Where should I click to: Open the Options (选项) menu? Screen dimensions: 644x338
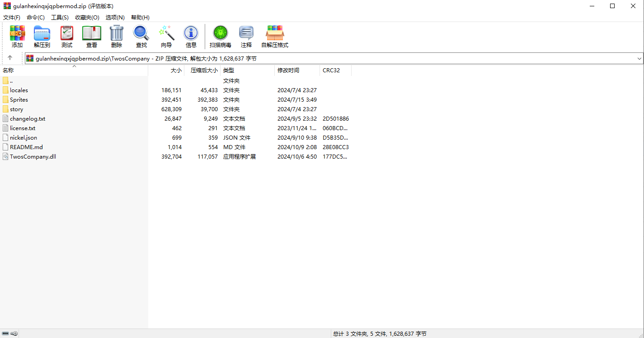[115, 17]
